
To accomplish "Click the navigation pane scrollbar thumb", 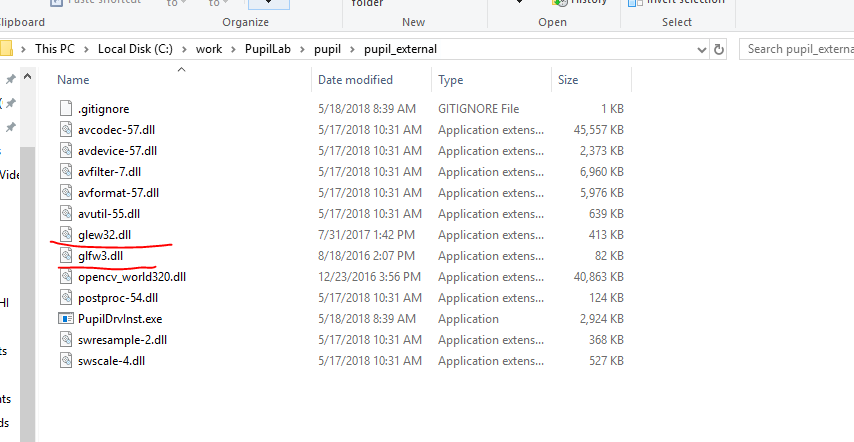I will point(28,294).
